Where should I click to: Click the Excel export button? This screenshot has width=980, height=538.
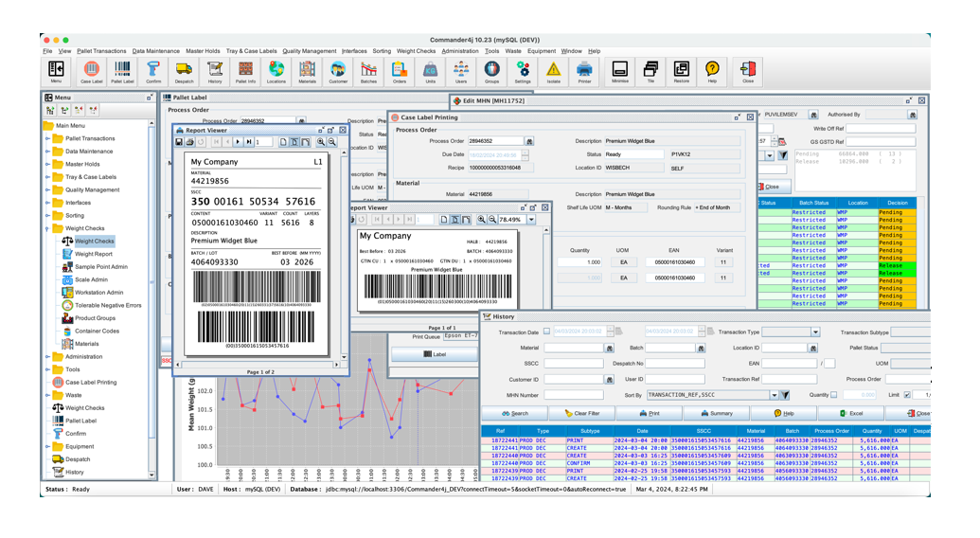point(851,413)
